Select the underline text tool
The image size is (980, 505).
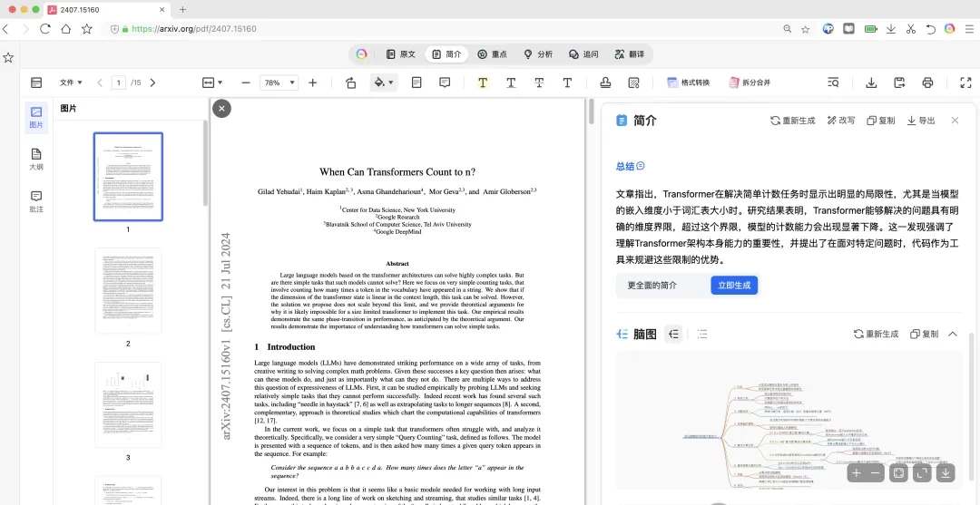[511, 83]
